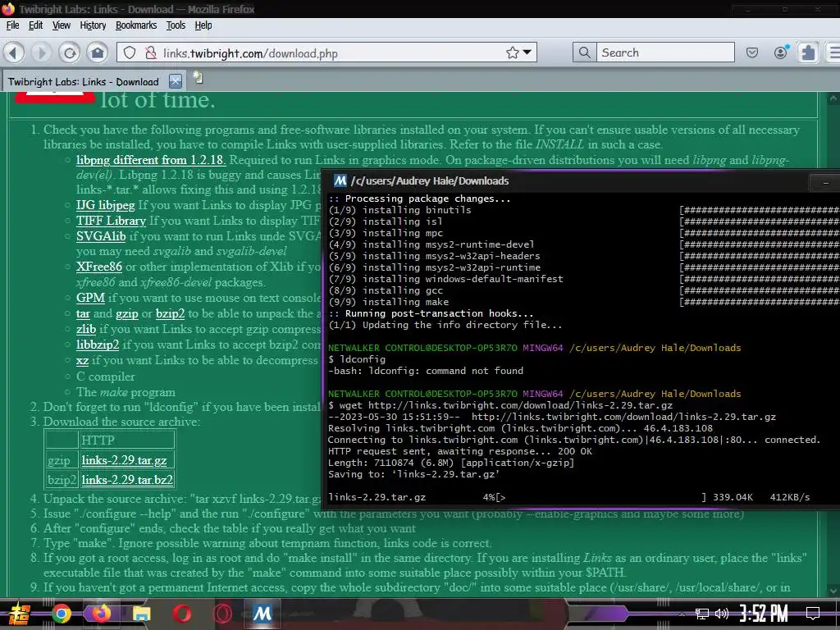Open the Firefox account icon
This screenshot has width=840, height=630.
pos(781,52)
